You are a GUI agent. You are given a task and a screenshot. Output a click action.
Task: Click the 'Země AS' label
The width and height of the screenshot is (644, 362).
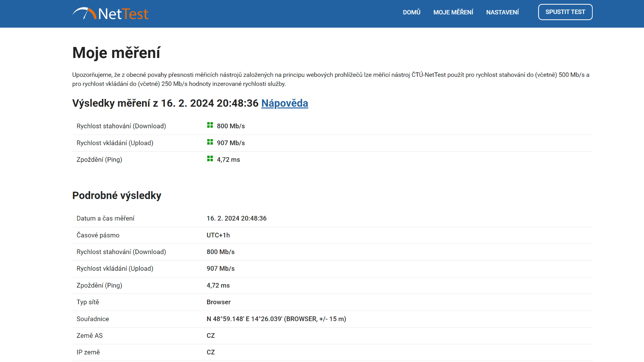90,336
